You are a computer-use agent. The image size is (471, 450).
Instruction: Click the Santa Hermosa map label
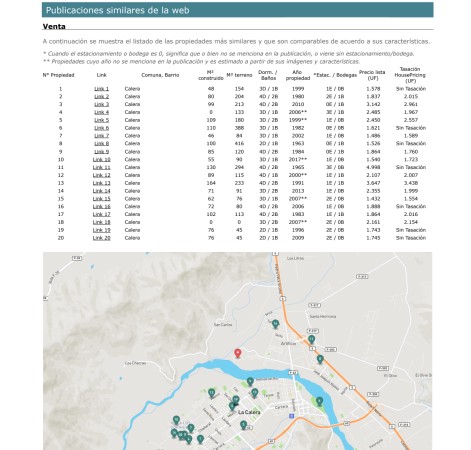tap(323, 316)
